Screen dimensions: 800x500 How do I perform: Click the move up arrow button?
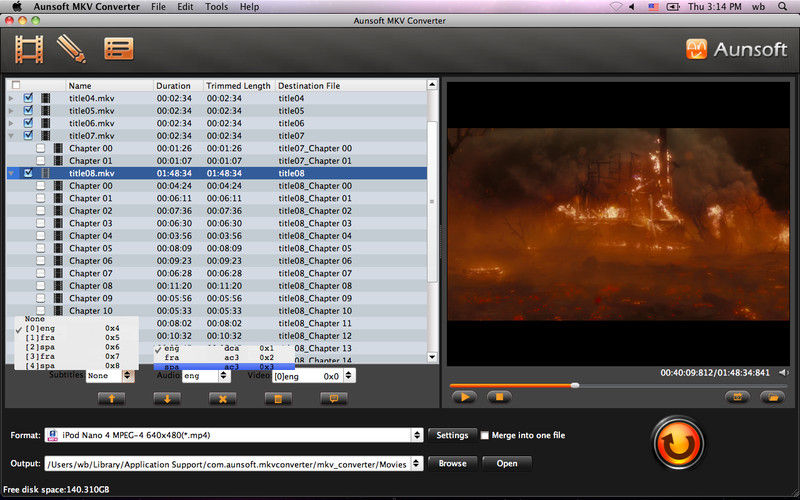click(x=111, y=399)
